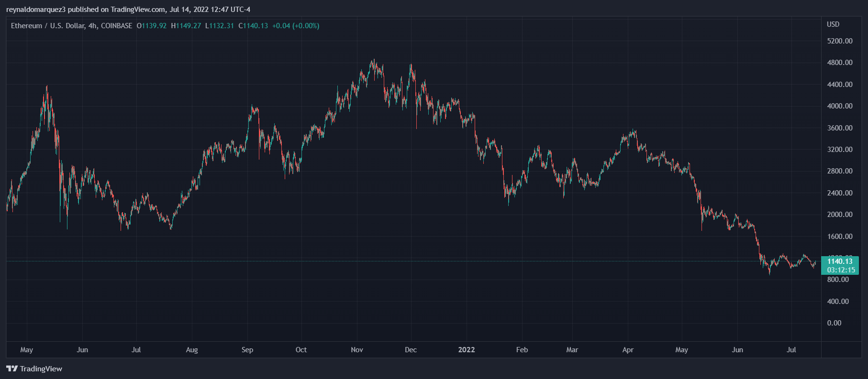Image resolution: width=868 pixels, height=379 pixels.
Task: Click the TradingView logo icon
Action: (12, 368)
